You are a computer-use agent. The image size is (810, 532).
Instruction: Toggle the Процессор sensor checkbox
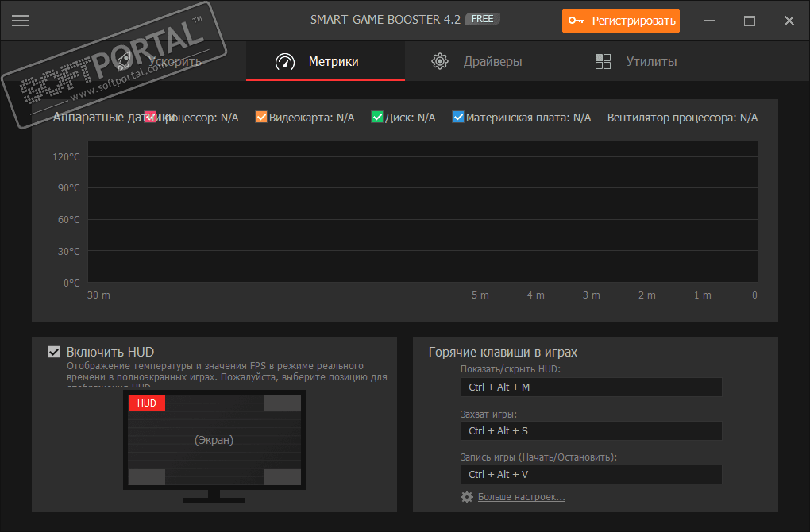(150, 118)
